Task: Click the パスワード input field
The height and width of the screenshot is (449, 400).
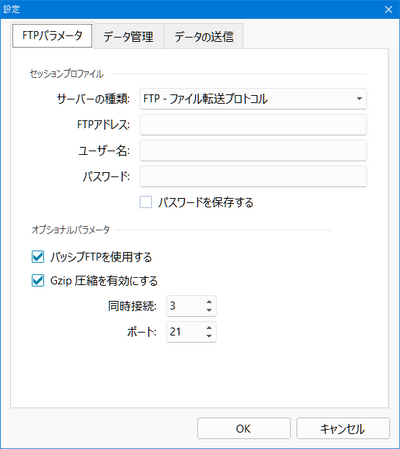Action: pyautogui.click(x=253, y=176)
